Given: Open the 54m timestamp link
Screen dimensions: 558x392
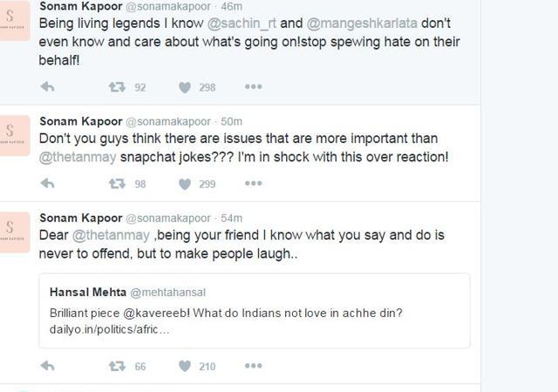Looking at the screenshot, I should 231,218.
